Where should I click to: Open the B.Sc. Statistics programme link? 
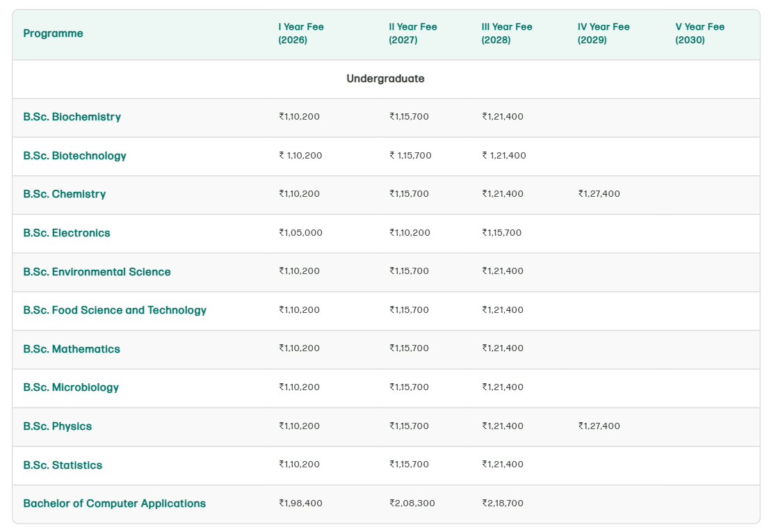point(61,465)
